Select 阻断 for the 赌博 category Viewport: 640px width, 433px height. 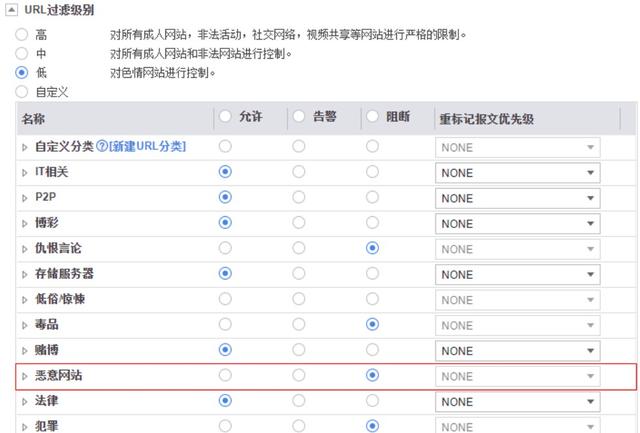(x=372, y=350)
